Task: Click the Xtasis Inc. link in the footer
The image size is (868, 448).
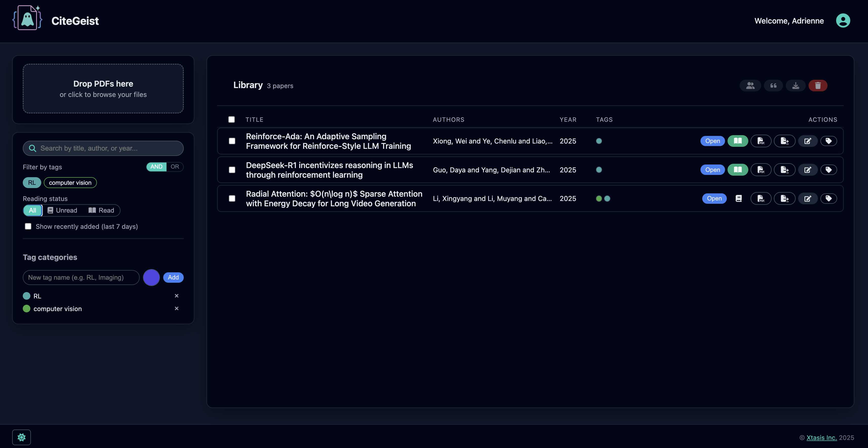Action: (x=821, y=437)
